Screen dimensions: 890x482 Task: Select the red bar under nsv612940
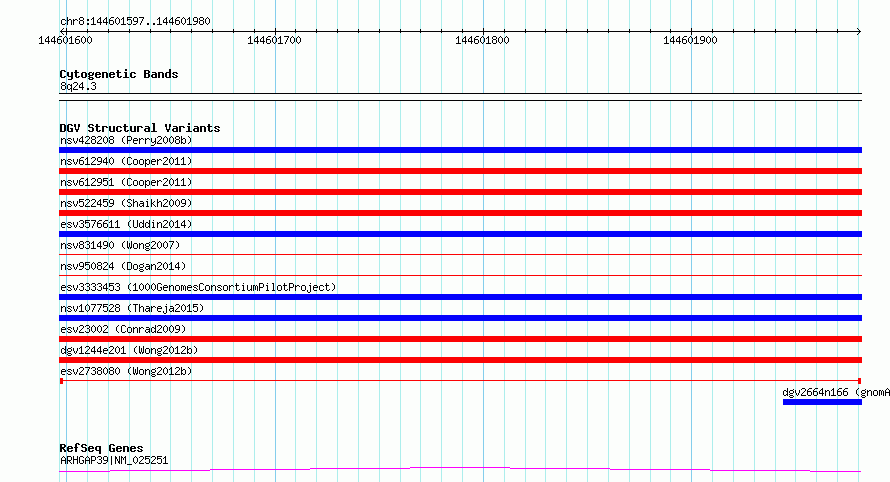pyautogui.click(x=460, y=171)
